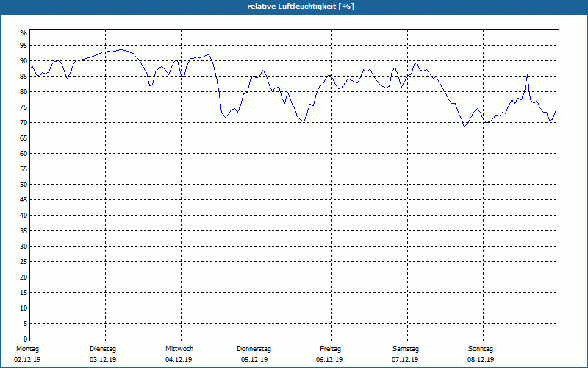Click the '25' y-axis value
The width and height of the screenshot is (588, 368).
pyautogui.click(x=24, y=262)
